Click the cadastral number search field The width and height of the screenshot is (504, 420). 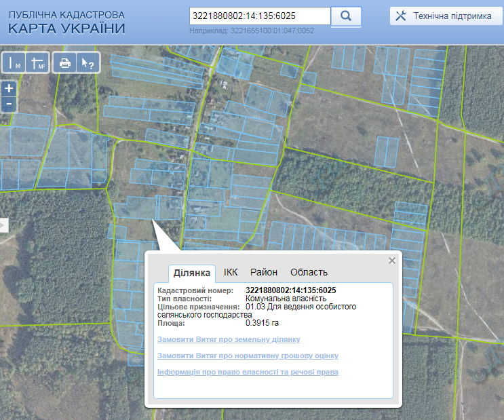tap(259, 16)
